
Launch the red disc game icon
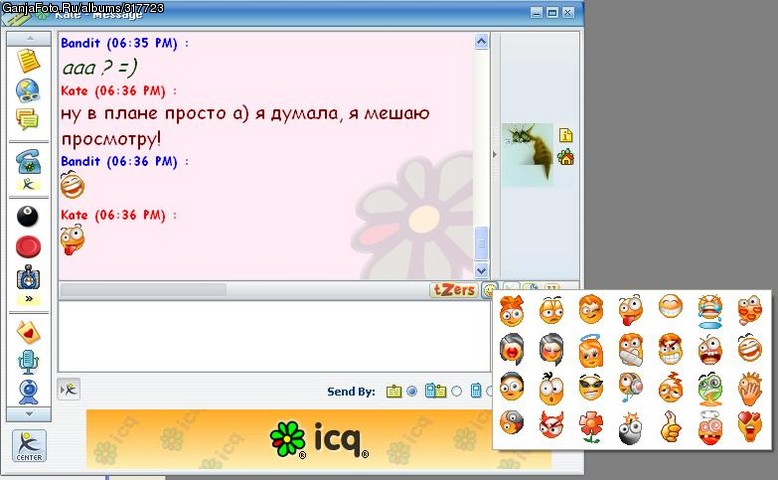coord(28,247)
